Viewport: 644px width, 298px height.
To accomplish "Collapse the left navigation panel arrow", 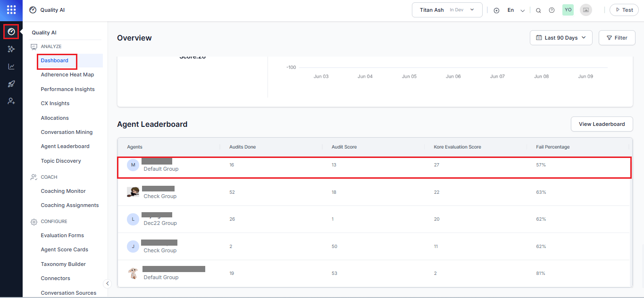I will coord(107,283).
